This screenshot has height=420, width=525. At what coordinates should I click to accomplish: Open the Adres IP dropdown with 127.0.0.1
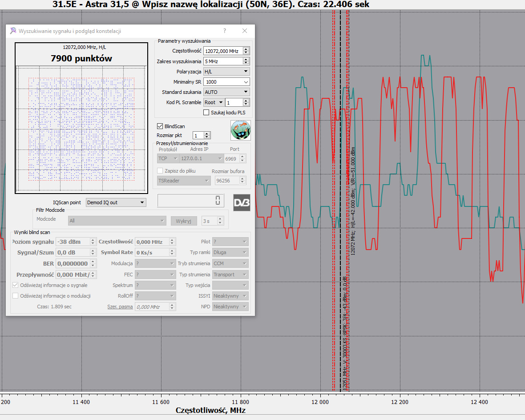point(202,158)
